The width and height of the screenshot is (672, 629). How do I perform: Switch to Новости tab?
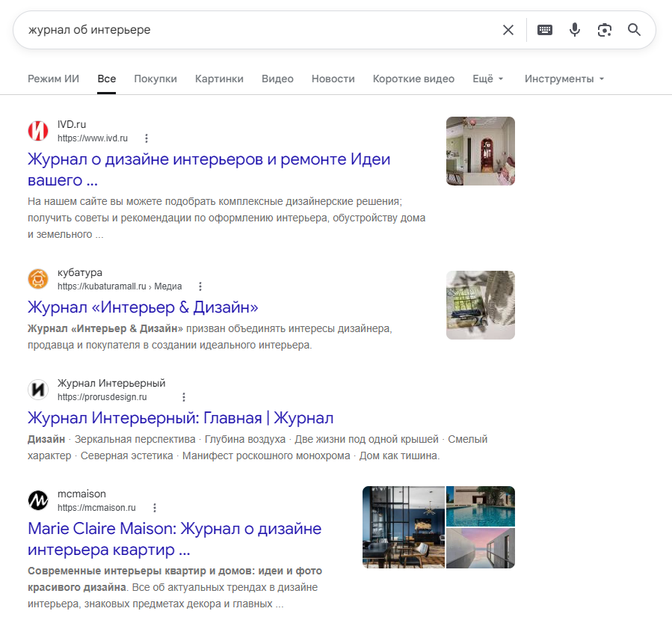(333, 79)
